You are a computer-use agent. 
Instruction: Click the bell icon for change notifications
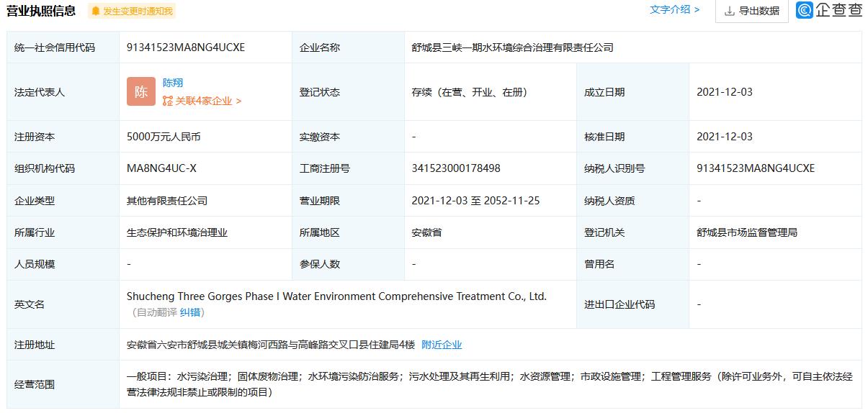(x=96, y=11)
